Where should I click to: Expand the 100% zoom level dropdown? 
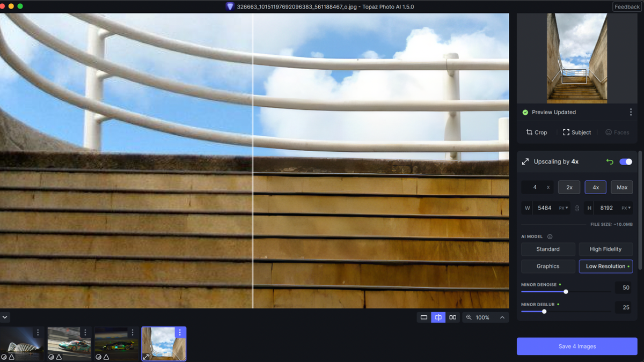502,317
